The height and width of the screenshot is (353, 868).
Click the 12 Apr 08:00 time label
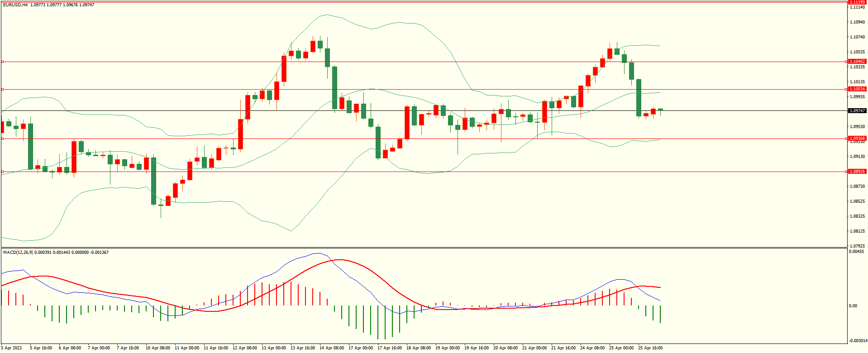(x=245, y=348)
